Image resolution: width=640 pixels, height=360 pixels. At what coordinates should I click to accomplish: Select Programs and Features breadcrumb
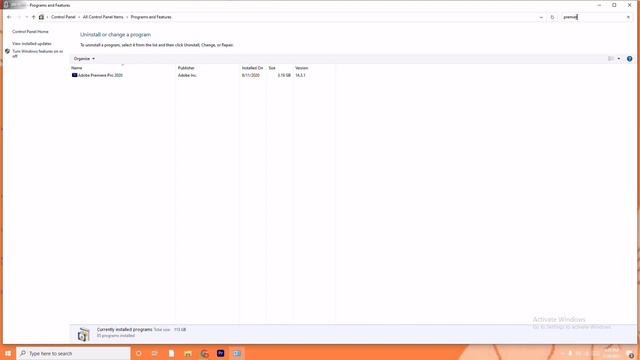(151, 17)
